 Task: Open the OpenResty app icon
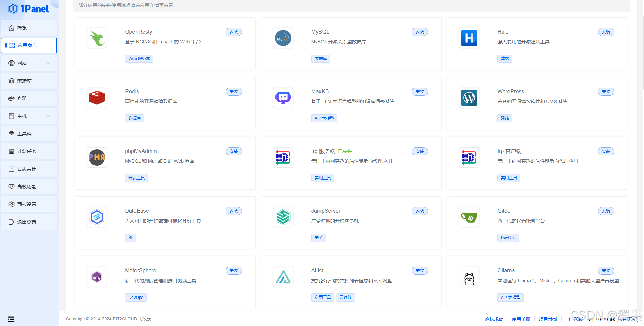click(97, 38)
